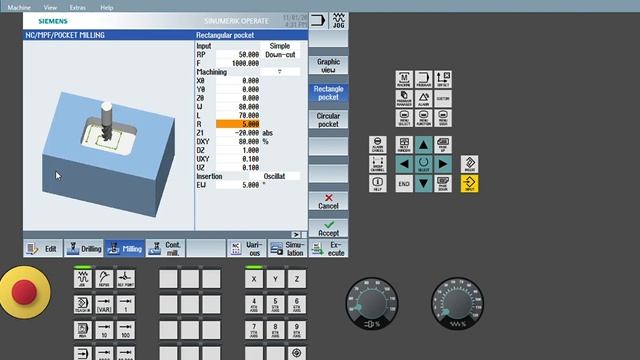Click the Accept softkey
Screen dimensions: 640x360
(x=329, y=229)
